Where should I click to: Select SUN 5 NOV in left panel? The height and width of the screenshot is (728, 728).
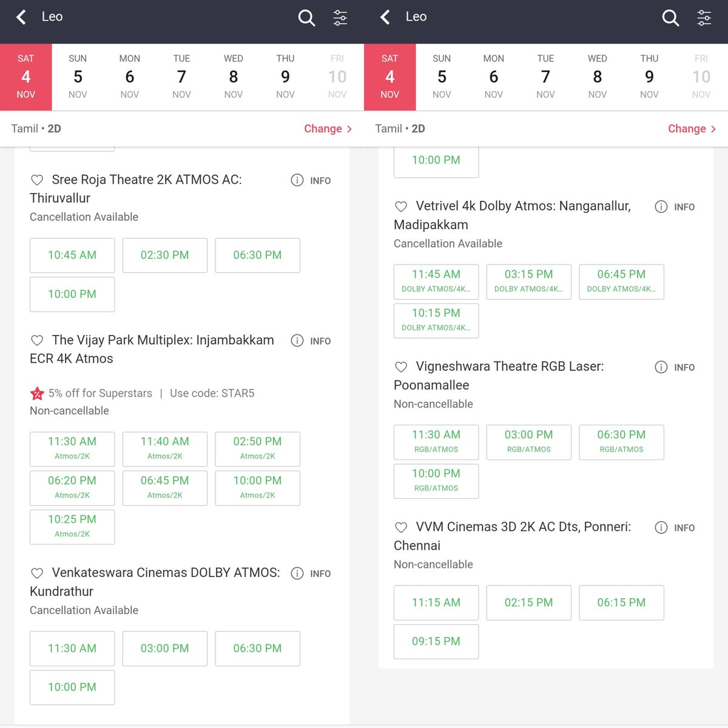pyautogui.click(x=78, y=77)
